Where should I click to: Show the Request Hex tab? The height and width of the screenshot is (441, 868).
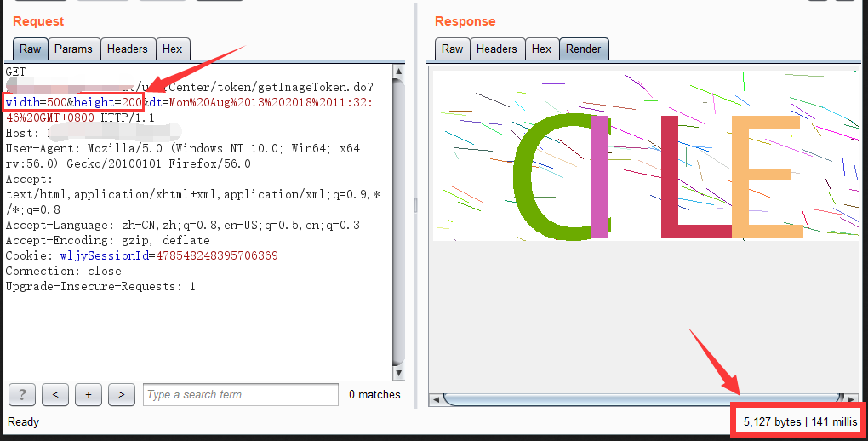coord(172,49)
